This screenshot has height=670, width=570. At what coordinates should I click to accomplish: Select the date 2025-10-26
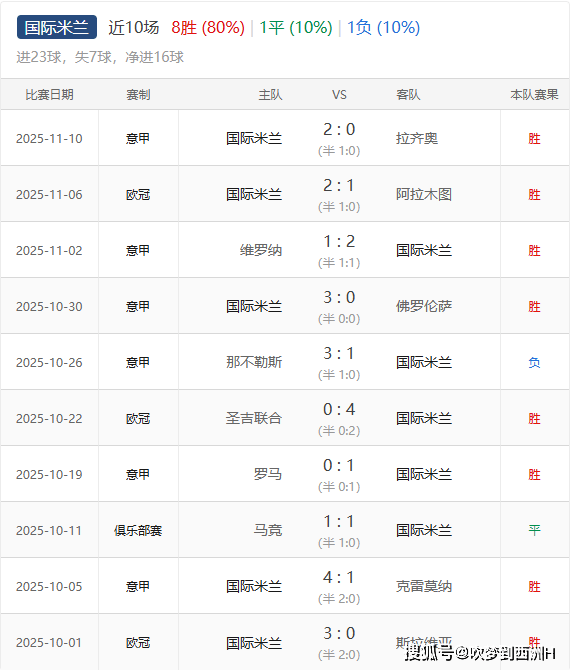49,363
